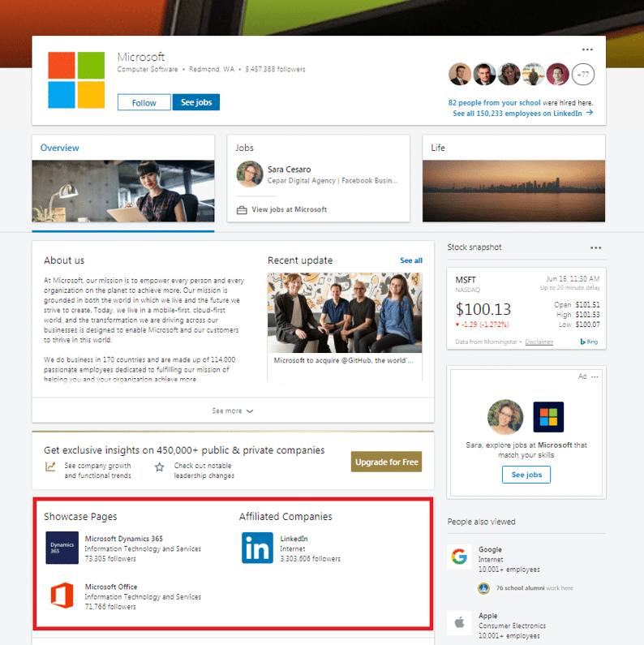Click the Overview woman-at-desk image
Image resolution: width=644 pixels, height=645 pixels.
point(123,191)
